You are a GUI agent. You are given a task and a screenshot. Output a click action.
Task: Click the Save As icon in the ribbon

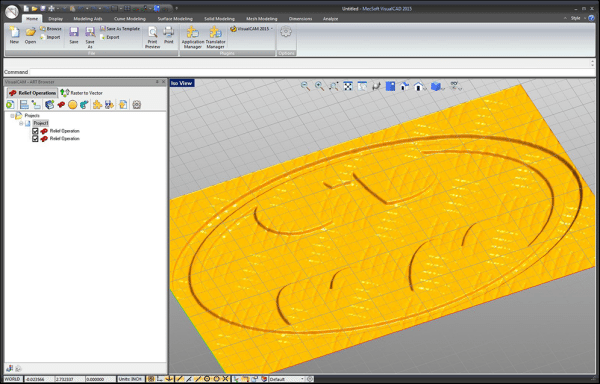pos(90,33)
